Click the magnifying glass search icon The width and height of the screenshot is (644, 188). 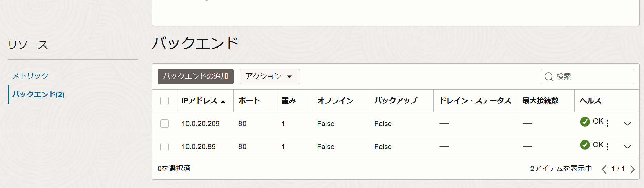549,76
